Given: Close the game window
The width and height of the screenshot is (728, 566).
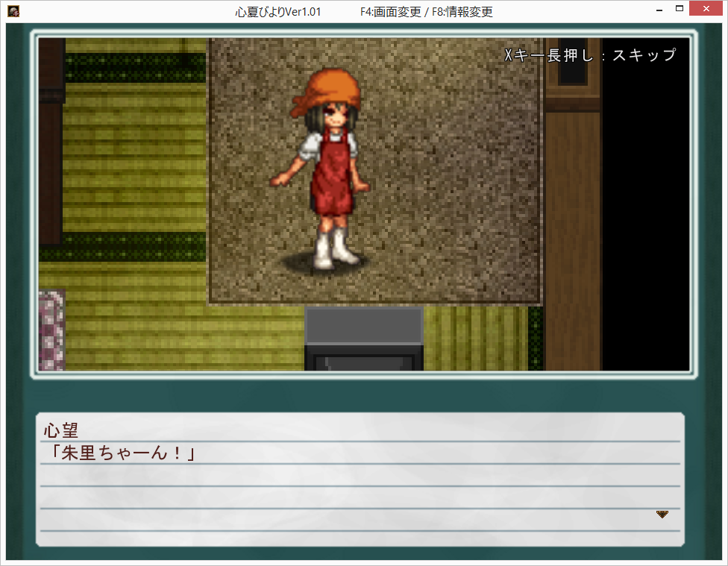Looking at the screenshot, I should click(706, 9).
